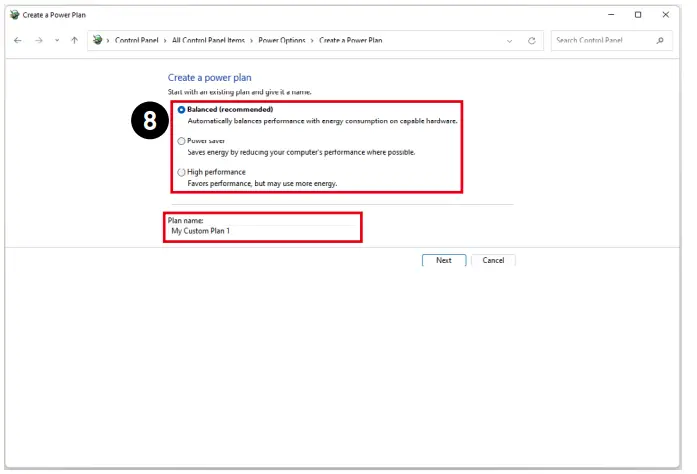This screenshot has height=474, width=697.
Task: Expand the chevron after Control Panel breadcrumb
Action: click(166, 40)
